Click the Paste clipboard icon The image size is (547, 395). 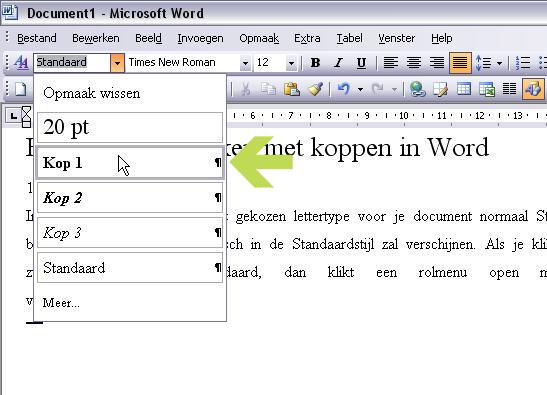(292, 89)
